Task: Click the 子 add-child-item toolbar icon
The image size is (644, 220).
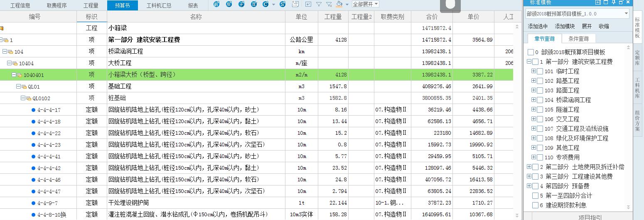Action: (241, 4)
